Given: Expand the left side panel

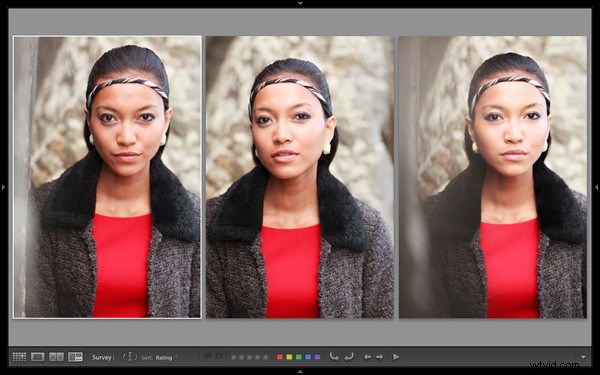Looking at the screenshot, I should (x=3, y=187).
